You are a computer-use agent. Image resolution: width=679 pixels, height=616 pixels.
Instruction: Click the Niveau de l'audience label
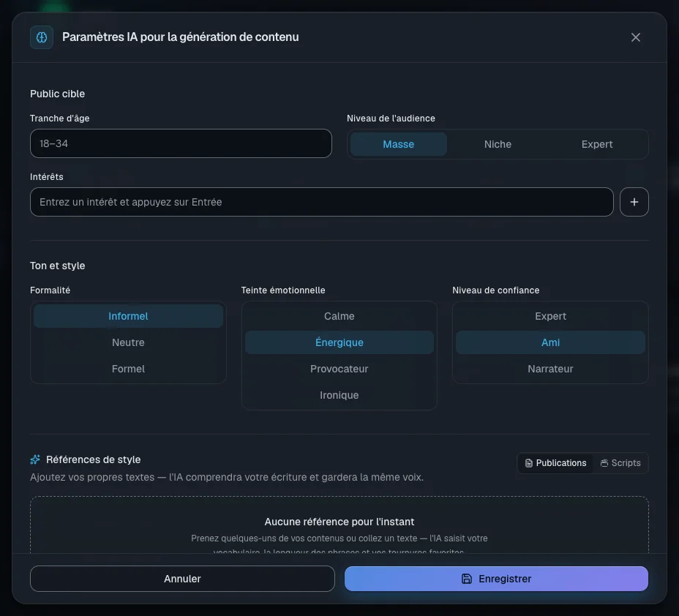coord(391,119)
